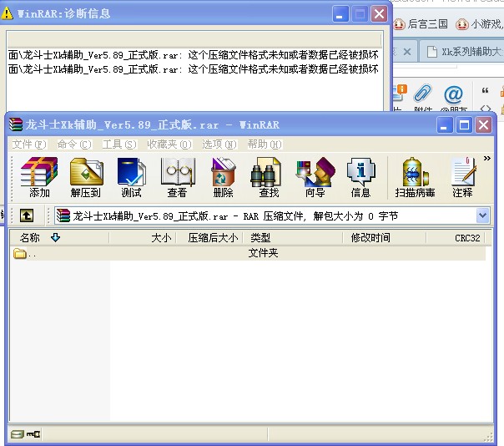Open the 文件(F) menu
The width and height of the screenshot is (504, 446).
tap(29, 144)
